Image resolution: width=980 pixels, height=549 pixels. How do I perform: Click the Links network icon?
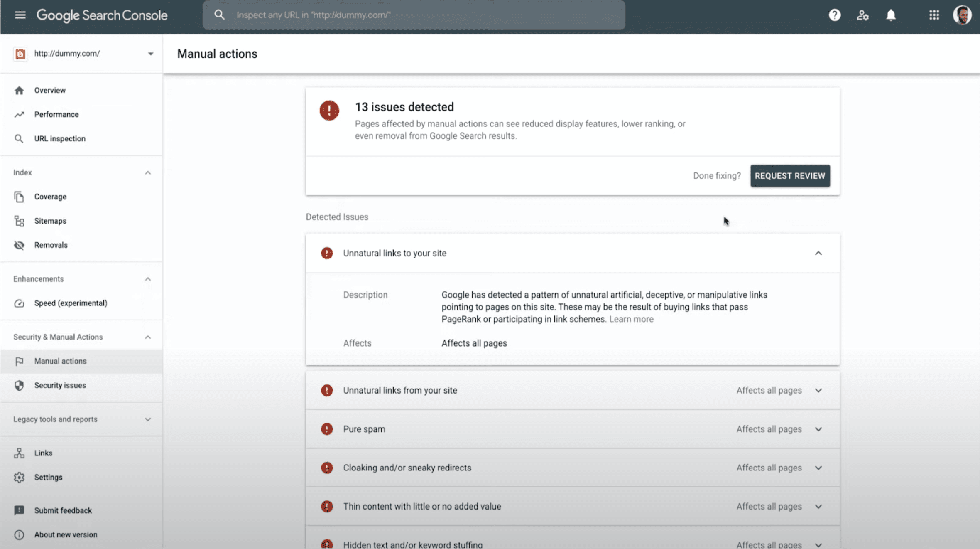[x=19, y=453]
